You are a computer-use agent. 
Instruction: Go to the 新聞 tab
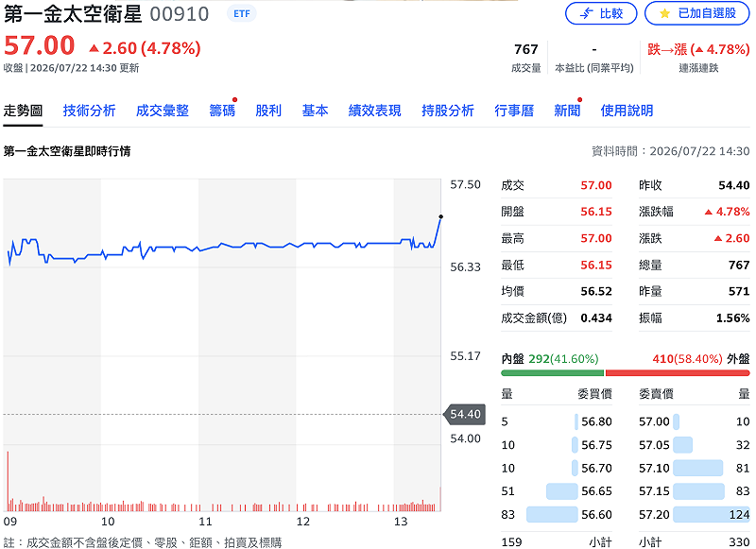(567, 111)
